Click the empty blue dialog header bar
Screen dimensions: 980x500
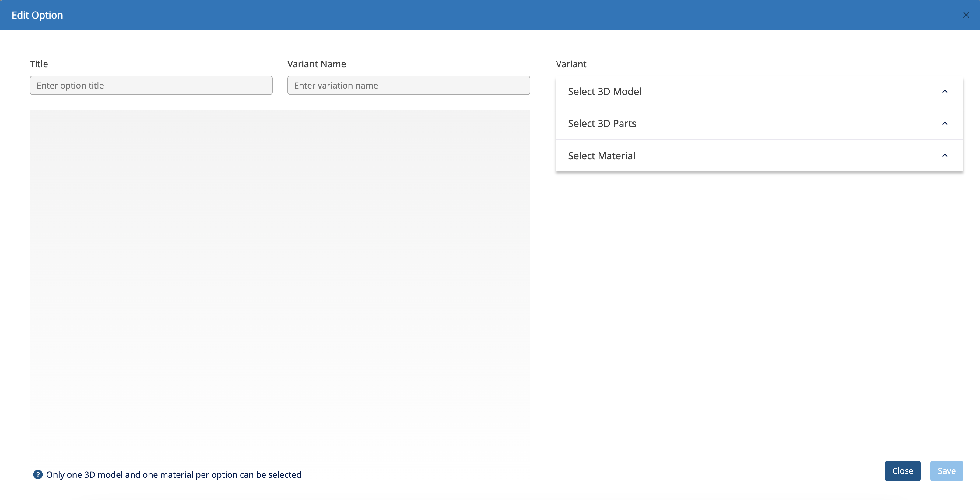494,15
